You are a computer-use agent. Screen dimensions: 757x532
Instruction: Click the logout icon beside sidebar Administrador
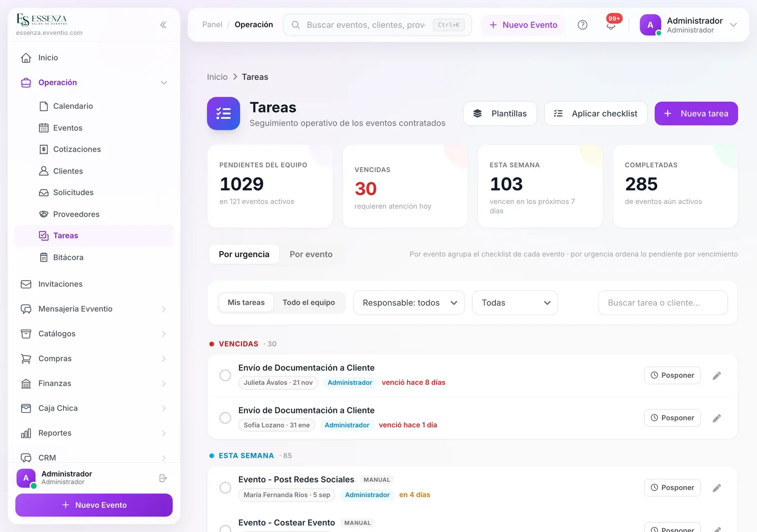(x=163, y=478)
